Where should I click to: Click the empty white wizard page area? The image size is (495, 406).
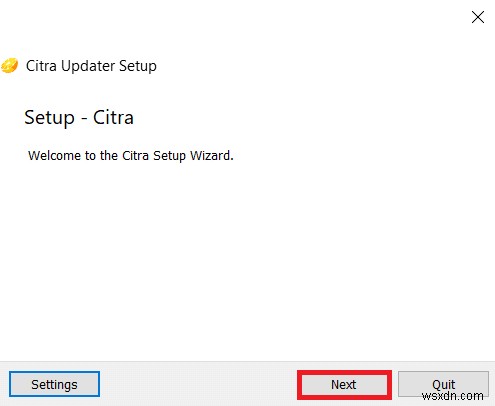pyautogui.click(x=247, y=260)
